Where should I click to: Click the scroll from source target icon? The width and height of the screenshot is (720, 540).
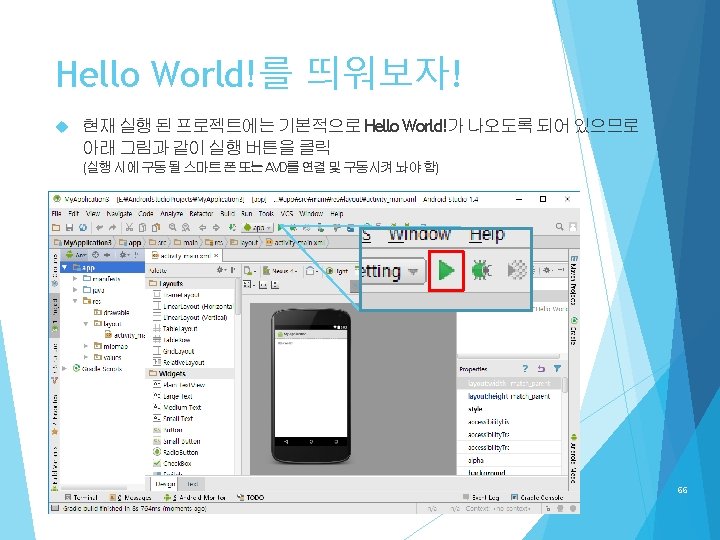[x=95, y=254]
